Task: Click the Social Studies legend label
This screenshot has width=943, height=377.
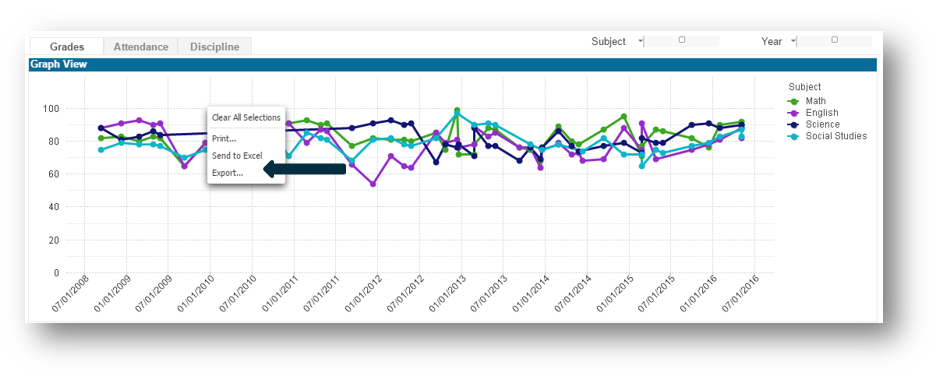Action: (x=836, y=136)
